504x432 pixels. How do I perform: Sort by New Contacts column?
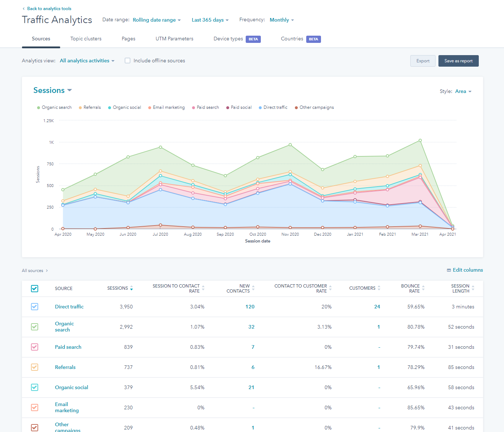(x=253, y=288)
